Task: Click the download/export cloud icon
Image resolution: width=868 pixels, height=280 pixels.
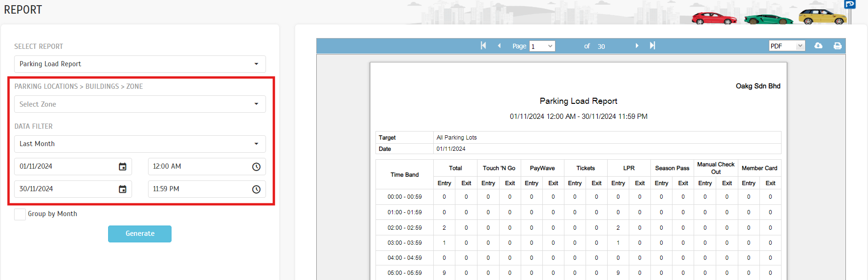Action: pos(818,46)
